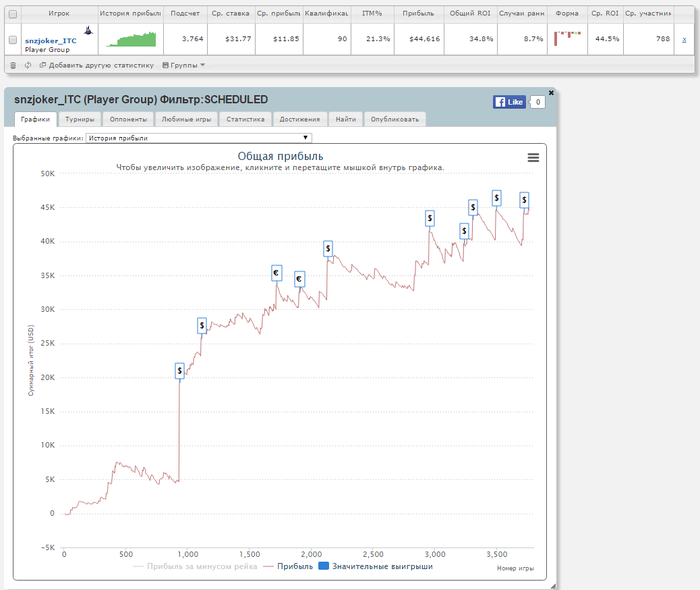Open the 'История прибыли' chart dropdown
Image resolution: width=700 pixels, height=590 pixels.
[x=199, y=138]
